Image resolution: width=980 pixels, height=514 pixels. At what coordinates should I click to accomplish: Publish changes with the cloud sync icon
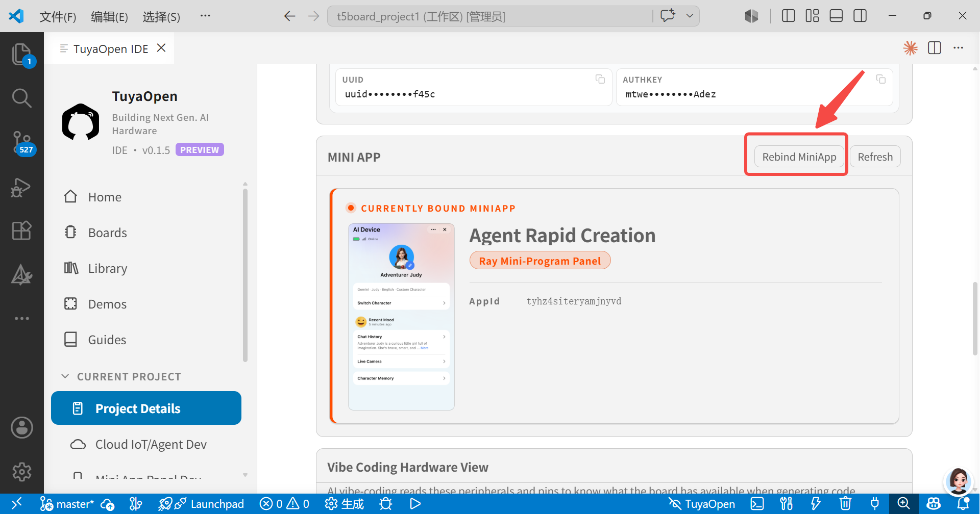tap(108, 504)
